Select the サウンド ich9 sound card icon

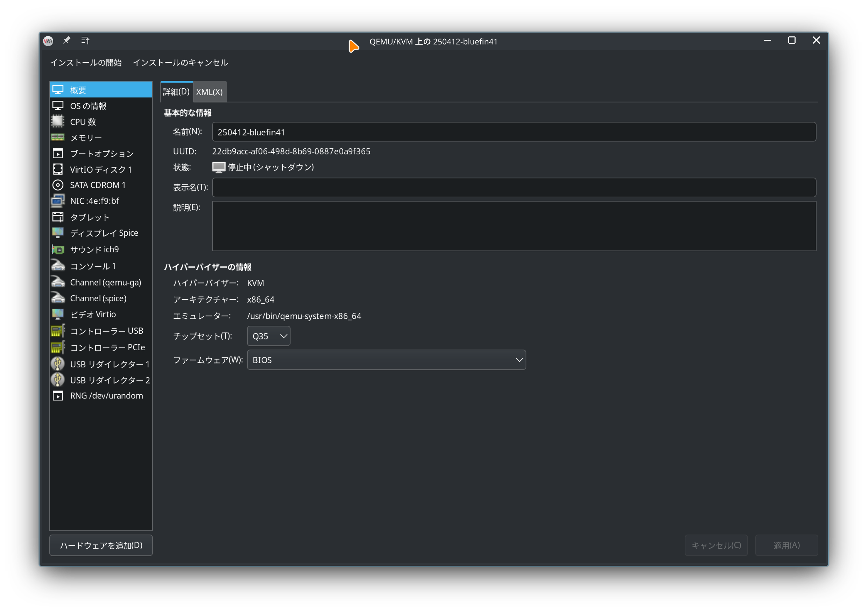[57, 249]
